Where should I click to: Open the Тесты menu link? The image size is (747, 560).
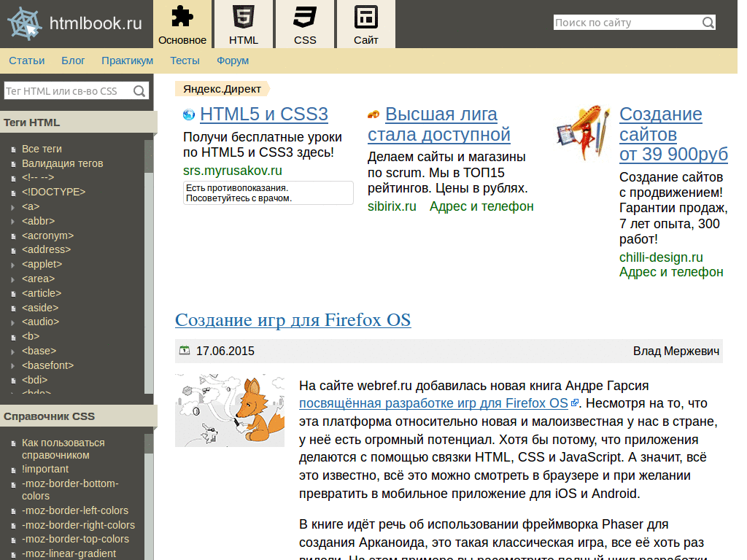(x=185, y=61)
